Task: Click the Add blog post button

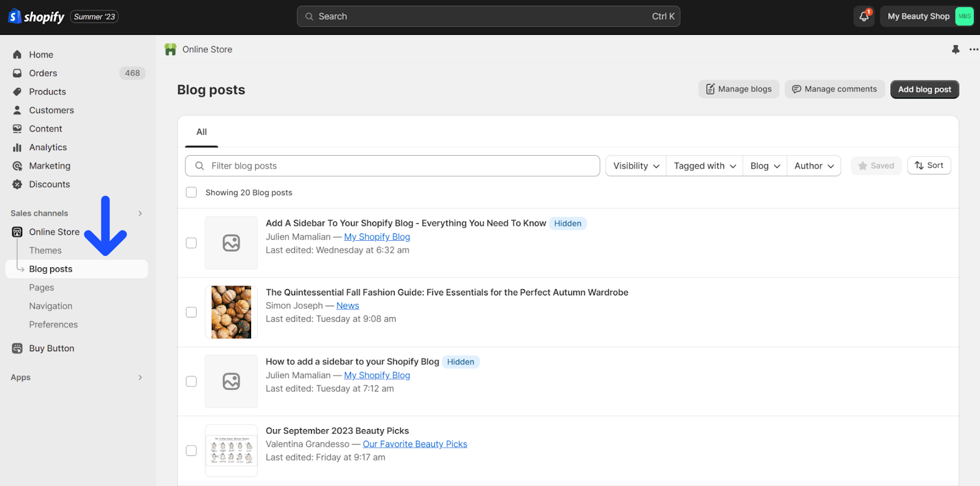Action: coord(924,89)
